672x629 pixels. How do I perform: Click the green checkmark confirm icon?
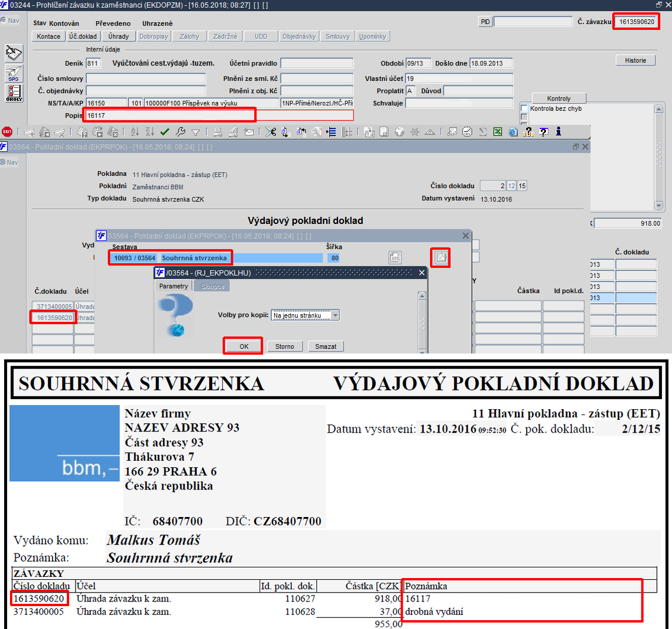click(165, 132)
